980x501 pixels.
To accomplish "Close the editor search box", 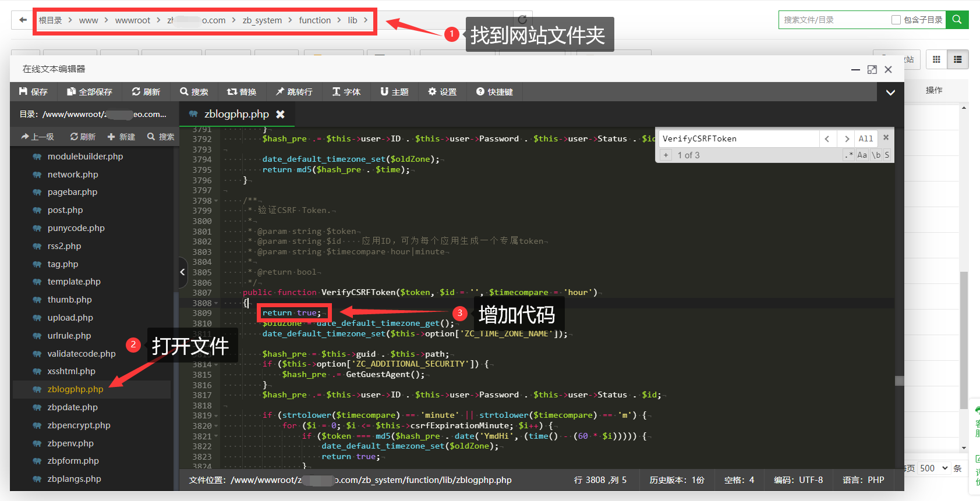I will [886, 138].
